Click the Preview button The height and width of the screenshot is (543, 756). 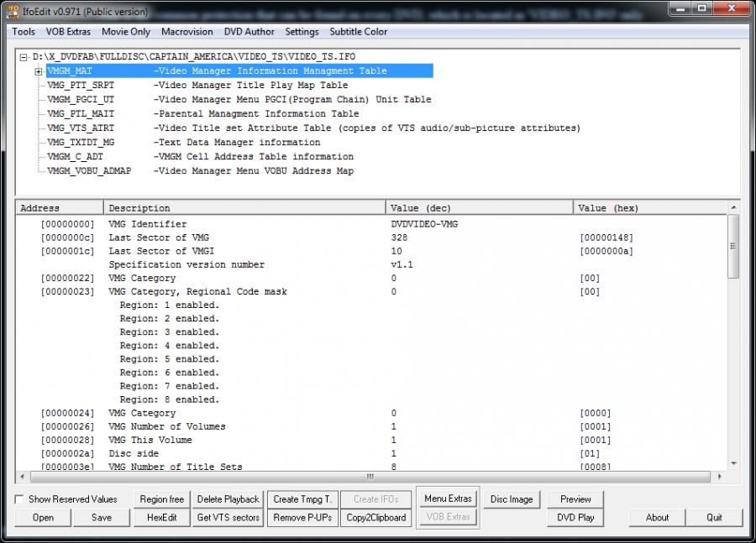575,499
